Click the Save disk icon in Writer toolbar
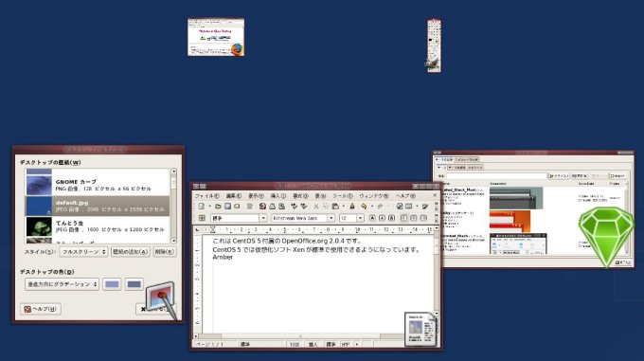 click(227, 207)
